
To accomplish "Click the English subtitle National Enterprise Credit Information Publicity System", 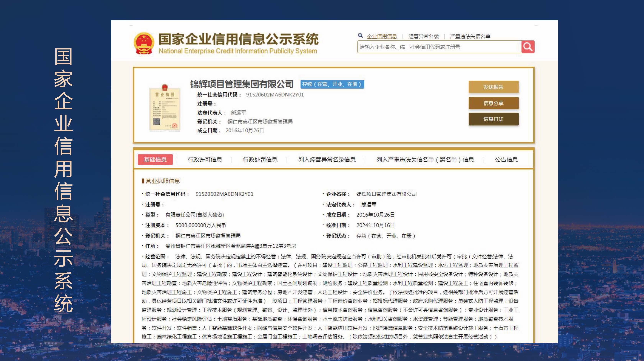I will click(x=238, y=51).
